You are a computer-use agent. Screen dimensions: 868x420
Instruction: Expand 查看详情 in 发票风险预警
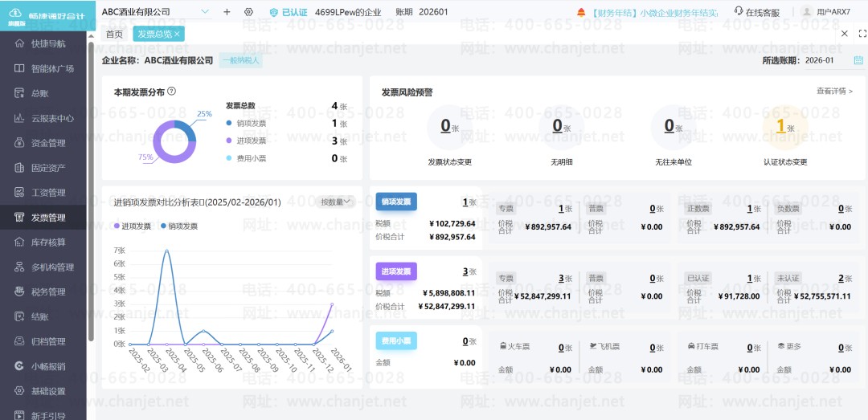click(834, 92)
